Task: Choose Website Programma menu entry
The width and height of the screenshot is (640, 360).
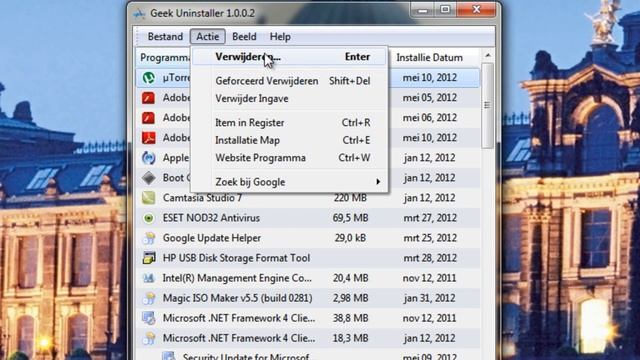Action: [289, 158]
